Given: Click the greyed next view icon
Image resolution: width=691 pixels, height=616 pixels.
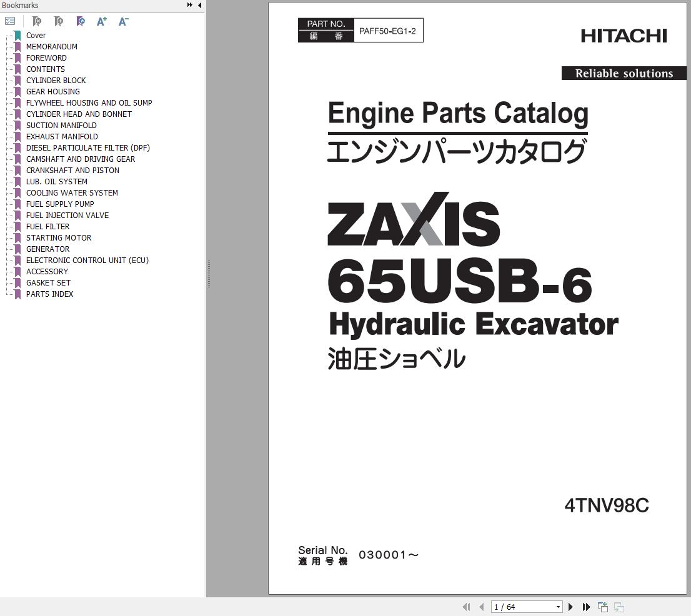Looking at the screenshot, I should click(619, 607).
